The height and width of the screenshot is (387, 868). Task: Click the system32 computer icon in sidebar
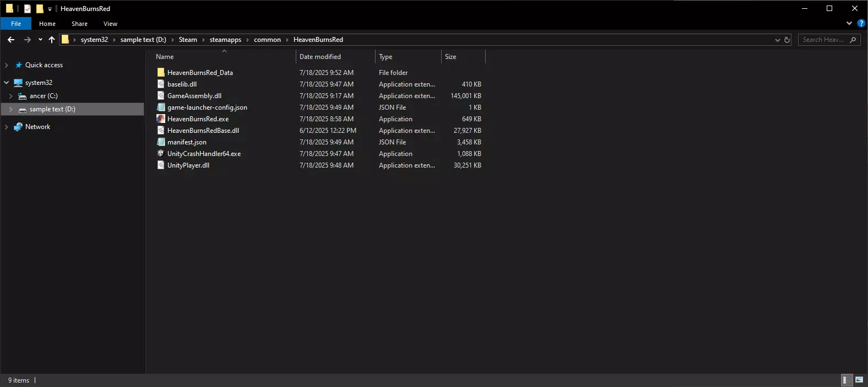coord(18,83)
